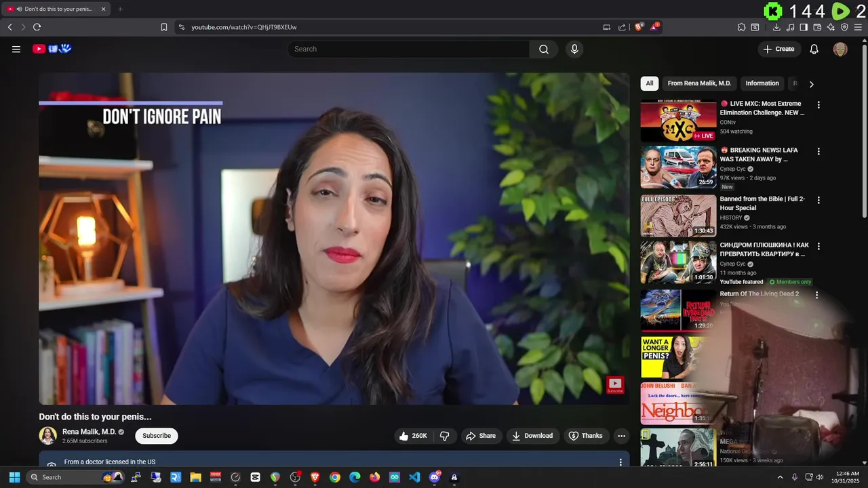
Task: Open Firefox from the taskbar
Action: (x=375, y=477)
